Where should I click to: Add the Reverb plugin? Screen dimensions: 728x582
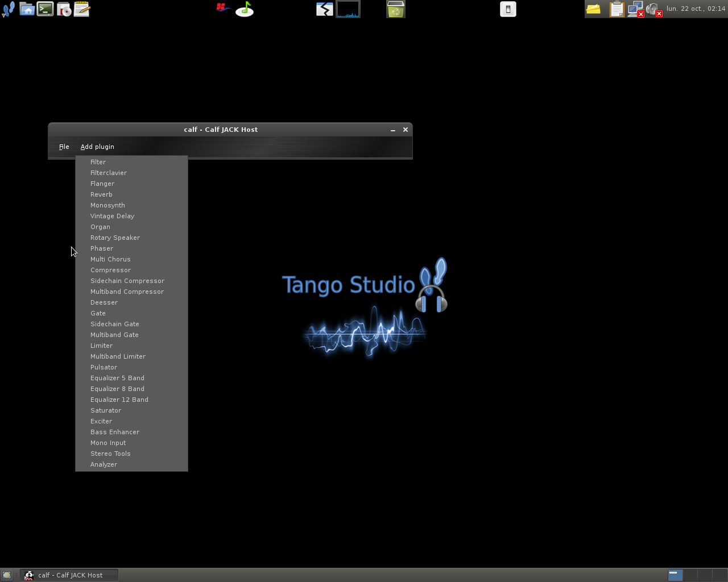pos(131,194)
